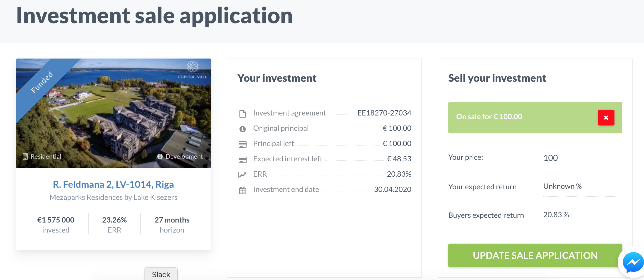Click the ERR chart icon
644x280 pixels.
click(x=242, y=175)
